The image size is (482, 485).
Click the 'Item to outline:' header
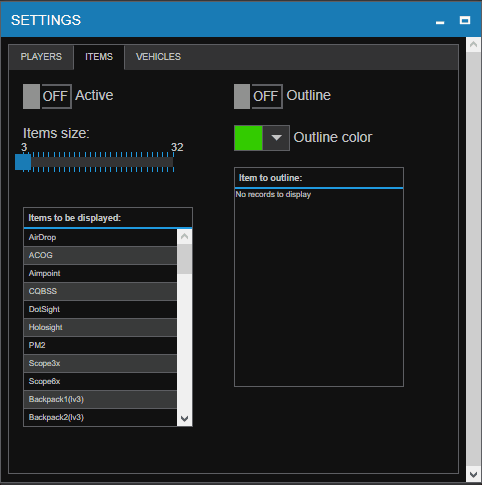click(319, 178)
